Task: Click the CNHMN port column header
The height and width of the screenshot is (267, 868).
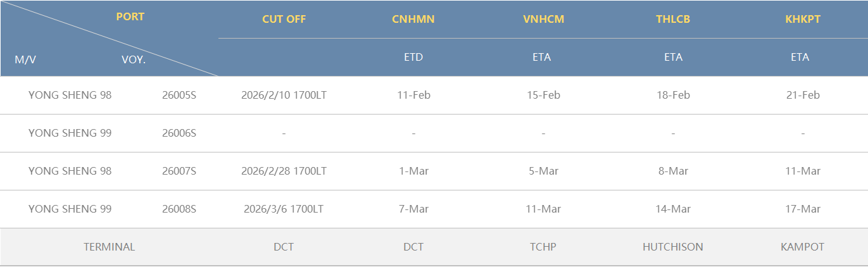Action: 413,19
